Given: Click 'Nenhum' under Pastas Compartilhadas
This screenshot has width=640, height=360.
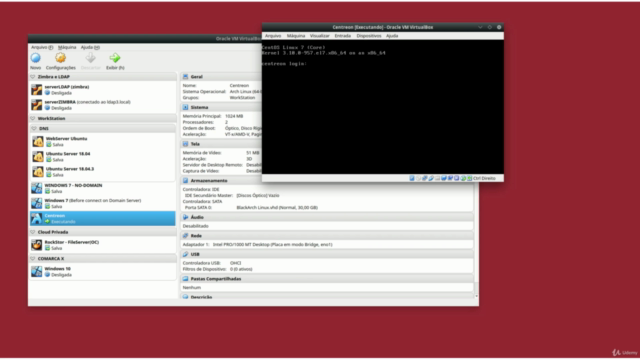Looking at the screenshot, I should point(191,287).
